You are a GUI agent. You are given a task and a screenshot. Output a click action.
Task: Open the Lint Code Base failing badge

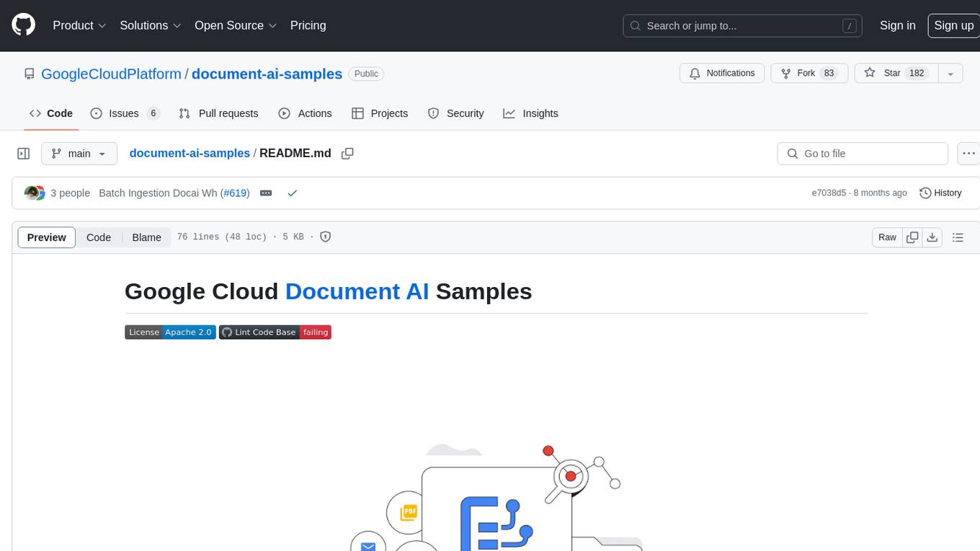click(x=275, y=332)
